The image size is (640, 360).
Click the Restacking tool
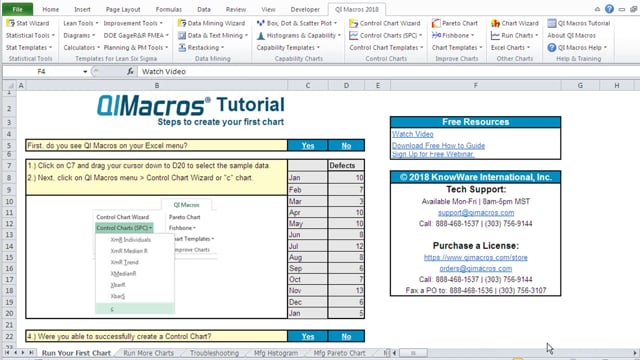coord(201,48)
